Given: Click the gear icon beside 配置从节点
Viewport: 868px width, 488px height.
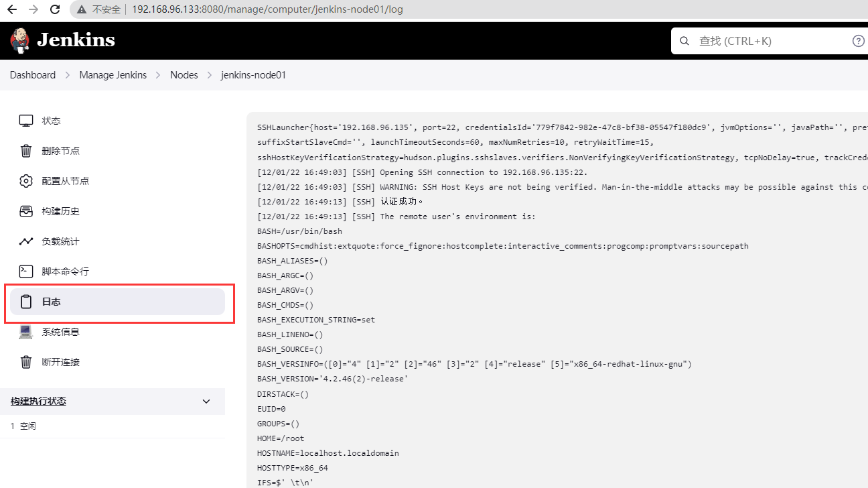Looking at the screenshot, I should [x=26, y=181].
